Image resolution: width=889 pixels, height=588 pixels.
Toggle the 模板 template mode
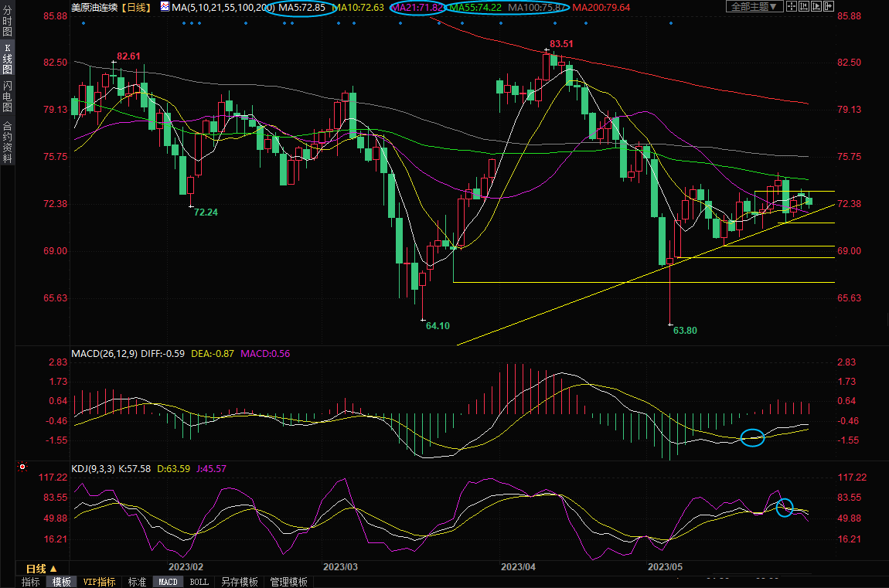click(x=61, y=582)
